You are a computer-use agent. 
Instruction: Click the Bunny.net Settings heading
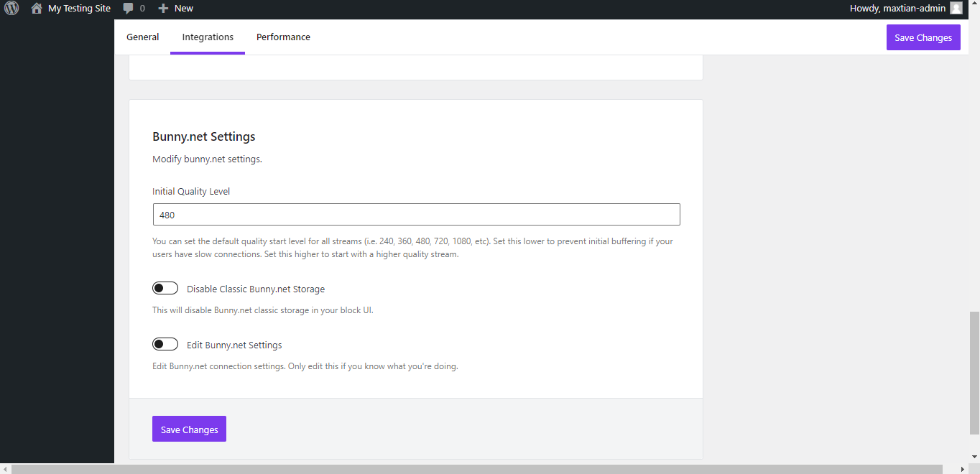(204, 136)
